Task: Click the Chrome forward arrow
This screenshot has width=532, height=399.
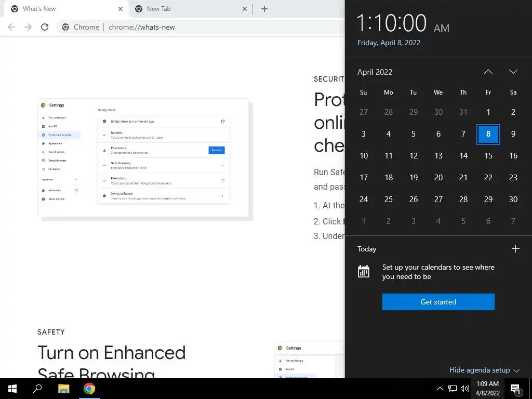Action: [28, 27]
